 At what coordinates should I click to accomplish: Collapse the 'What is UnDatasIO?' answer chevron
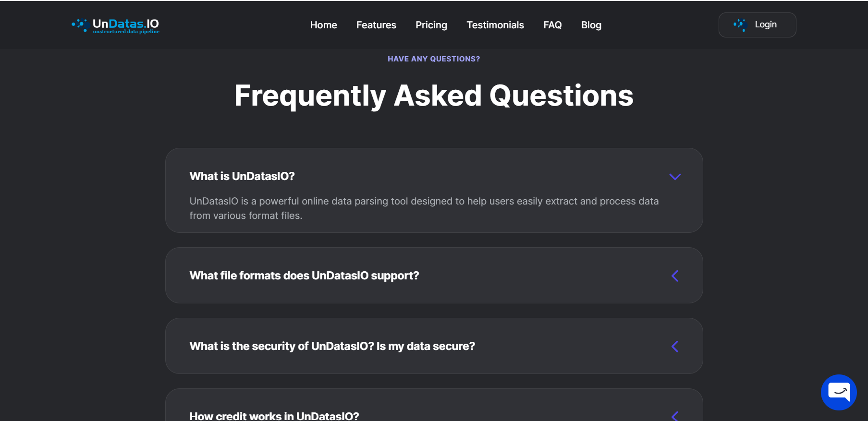675,177
